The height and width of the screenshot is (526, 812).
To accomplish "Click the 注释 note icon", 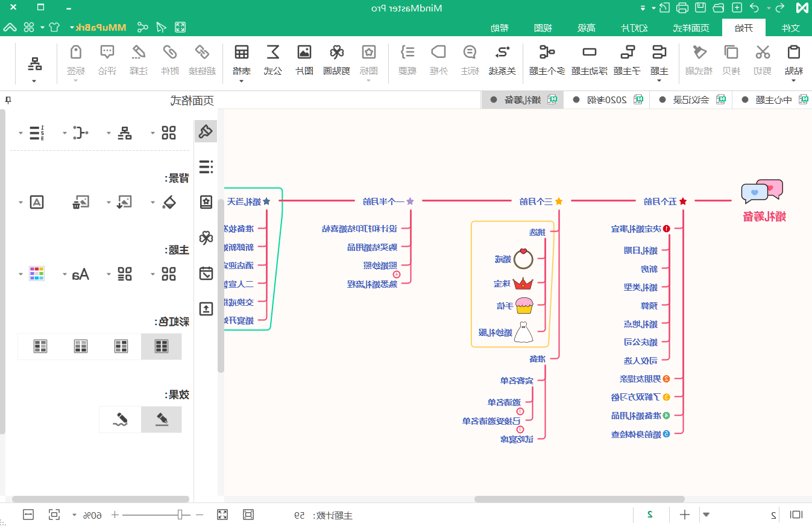I will pyautogui.click(x=139, y=52).
